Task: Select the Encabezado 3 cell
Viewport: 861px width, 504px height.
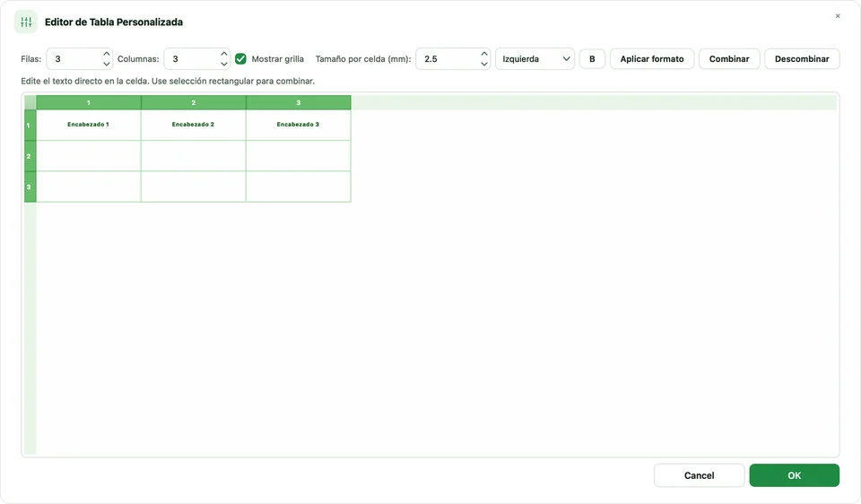Action: [x=298, y=125]
